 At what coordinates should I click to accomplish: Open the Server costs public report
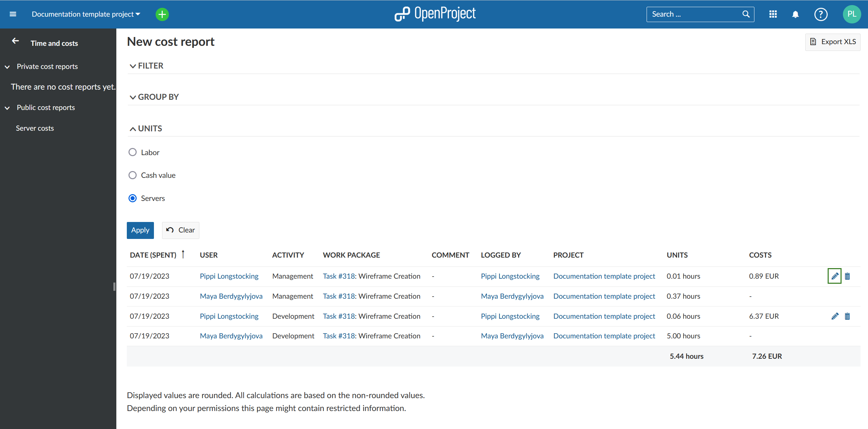click(35, 128)
